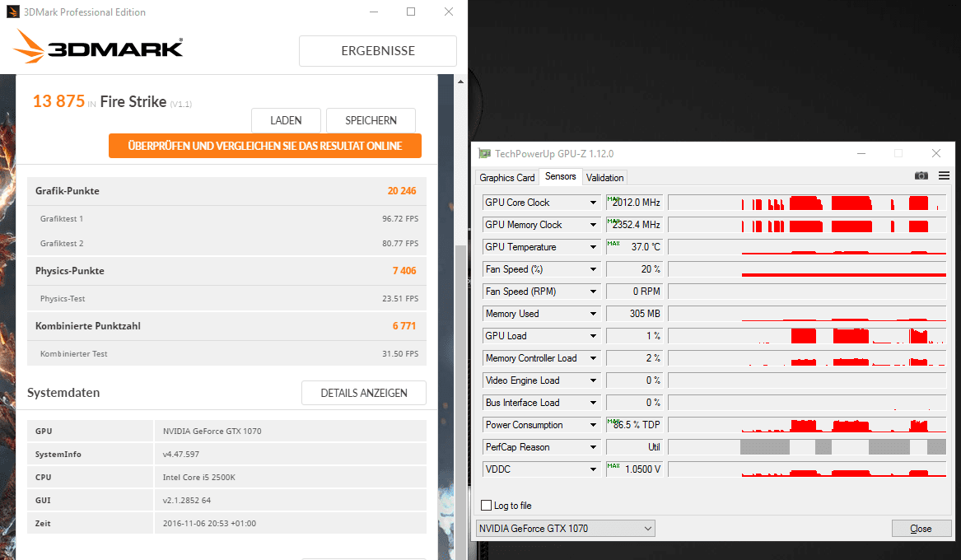
Task: Open the GPU-Z hamburger menu icon
Action: [944, 176]
